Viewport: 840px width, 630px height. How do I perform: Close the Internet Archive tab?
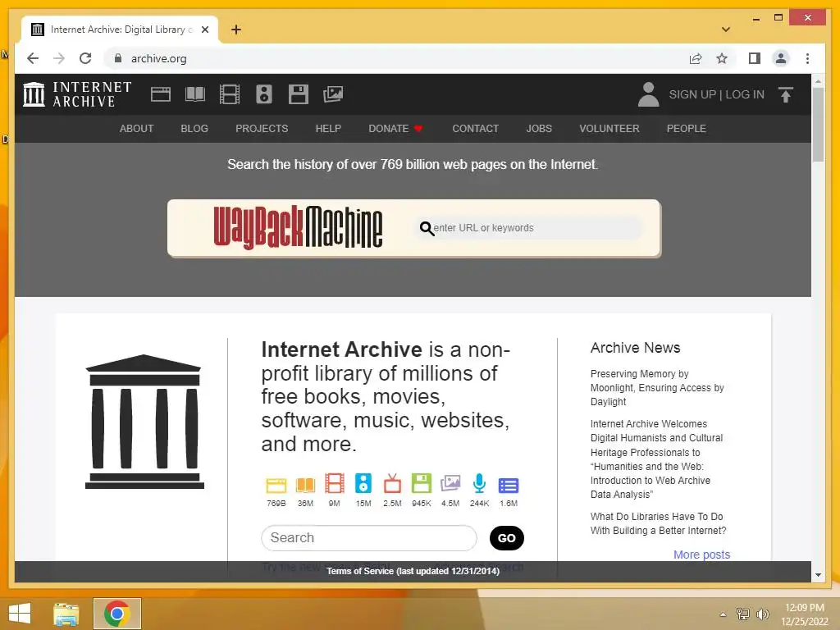204,30
